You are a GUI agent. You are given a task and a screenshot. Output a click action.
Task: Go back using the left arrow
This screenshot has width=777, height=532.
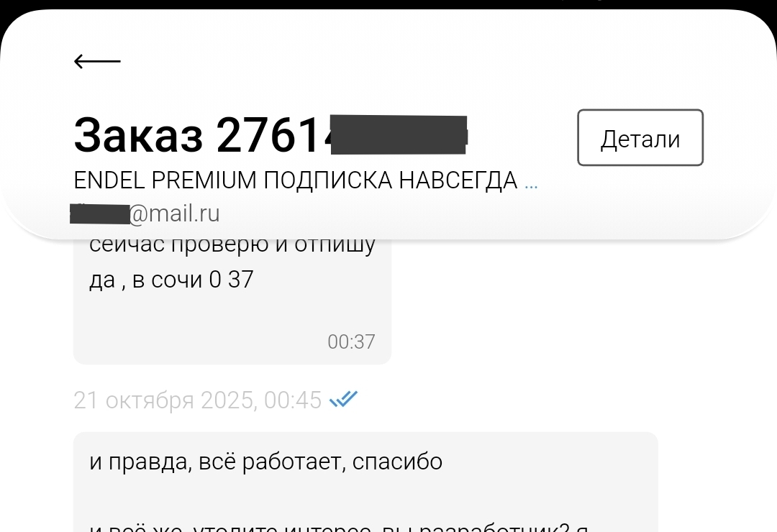(x=97, y=61)
